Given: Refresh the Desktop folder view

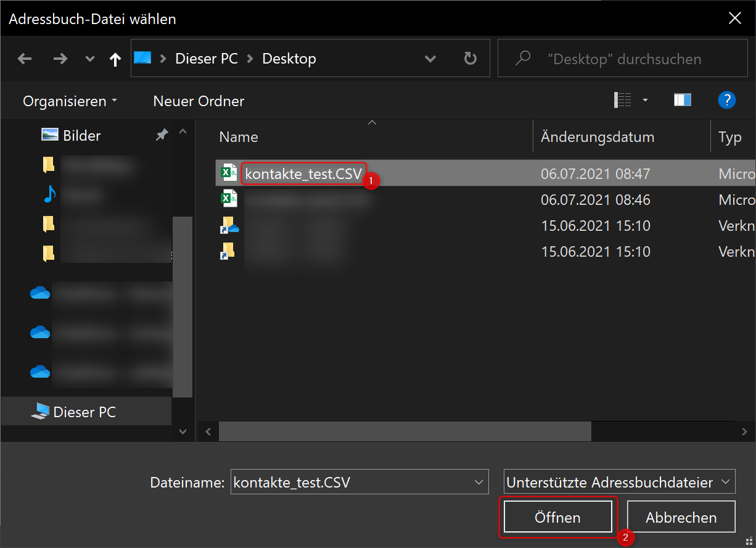Looking at the screenshot, I should click(x=470, y=59).
